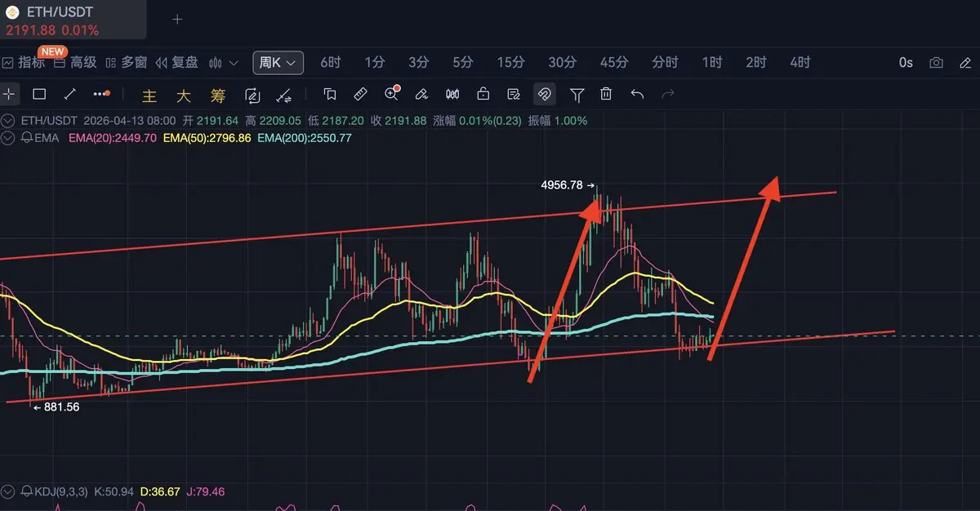Collapse the EMA indicator row
This screenshot has height=511, width=980.
(7, 138)
